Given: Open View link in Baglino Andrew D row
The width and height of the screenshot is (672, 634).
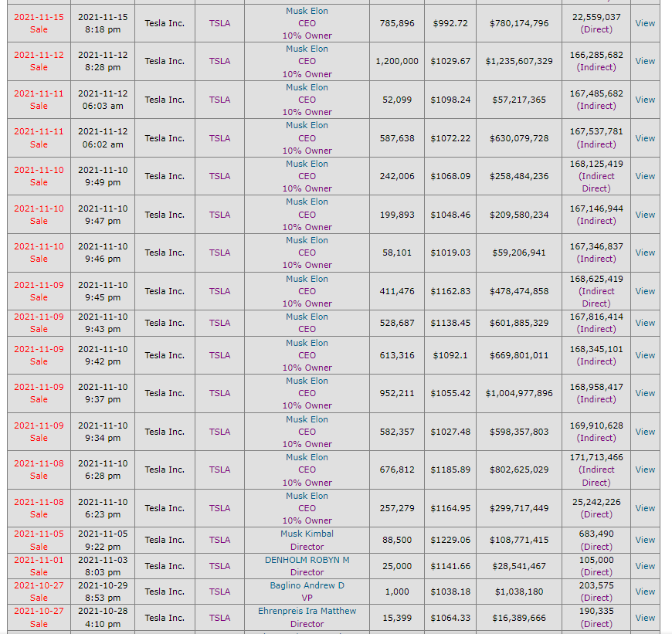Looking at the screenshot, I should pos(645,592).
